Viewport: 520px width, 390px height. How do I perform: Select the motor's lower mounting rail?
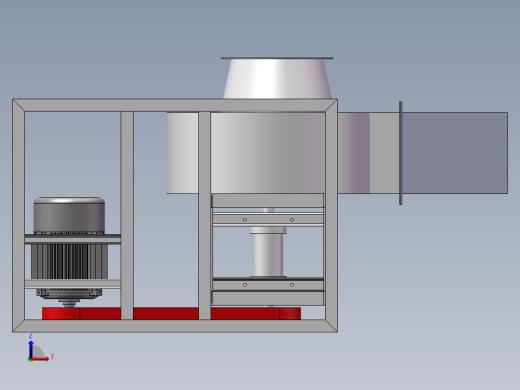73,284
